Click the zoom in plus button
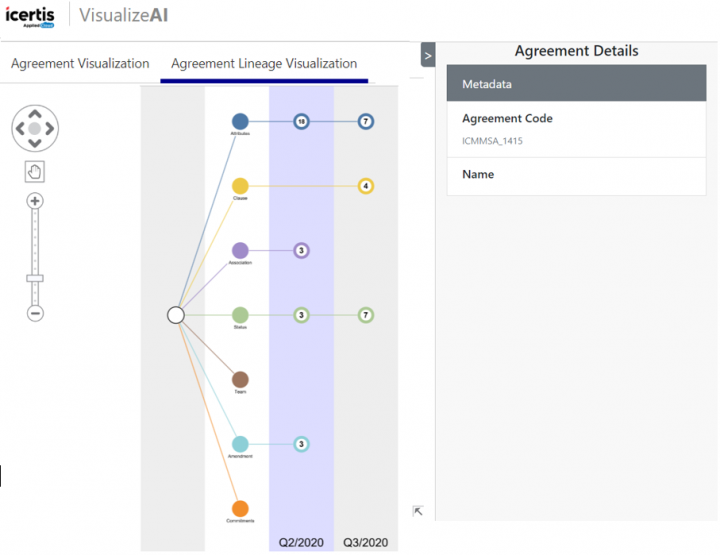This screenshot has width=720, height=555. click(35, 201)
